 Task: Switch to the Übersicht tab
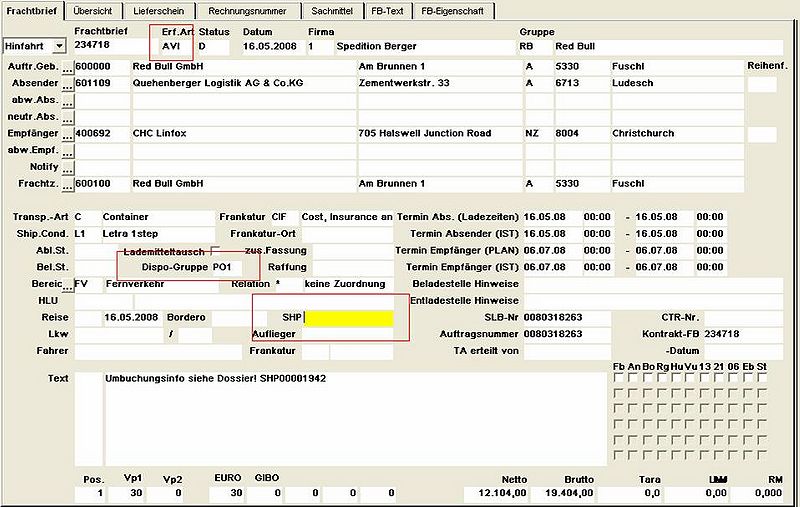coord(93,11)
